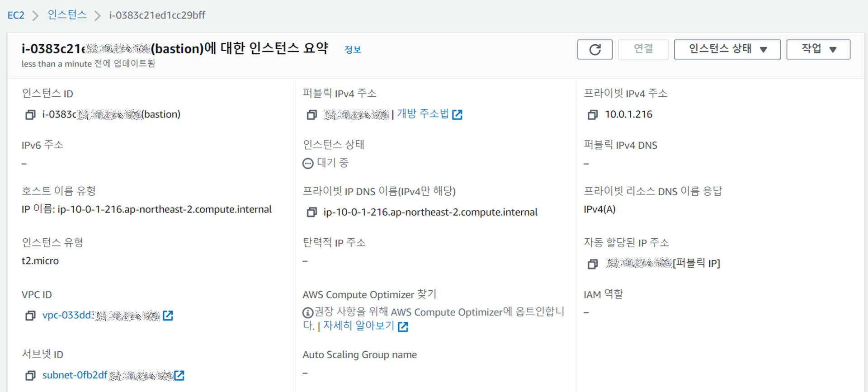
Task: Click the info icon under AWS Compute Optimizer
Action: [308, 312]
